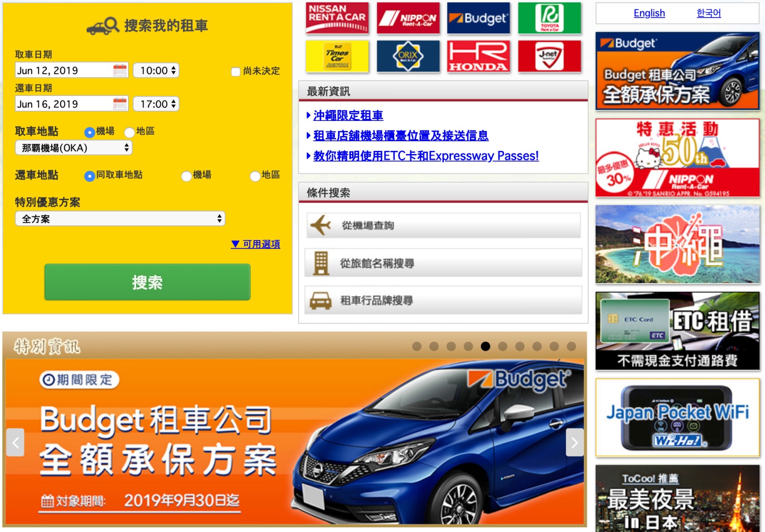Select the currently active fifth carousel dot

486,346
